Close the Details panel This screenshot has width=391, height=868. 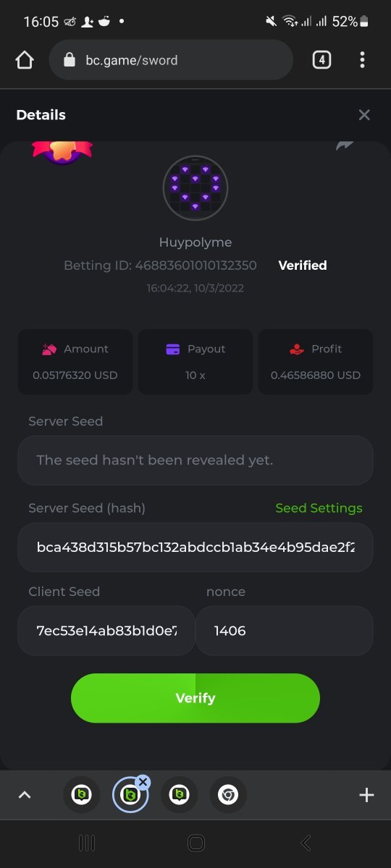point(364,115)
